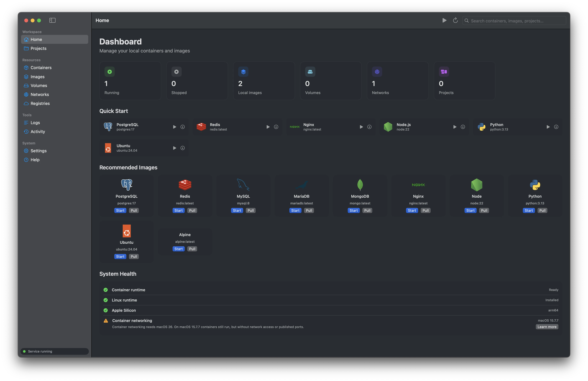This screenshot has width=588, height=381.
Task: Pull the recommended Nginx image
Action: 426,210
